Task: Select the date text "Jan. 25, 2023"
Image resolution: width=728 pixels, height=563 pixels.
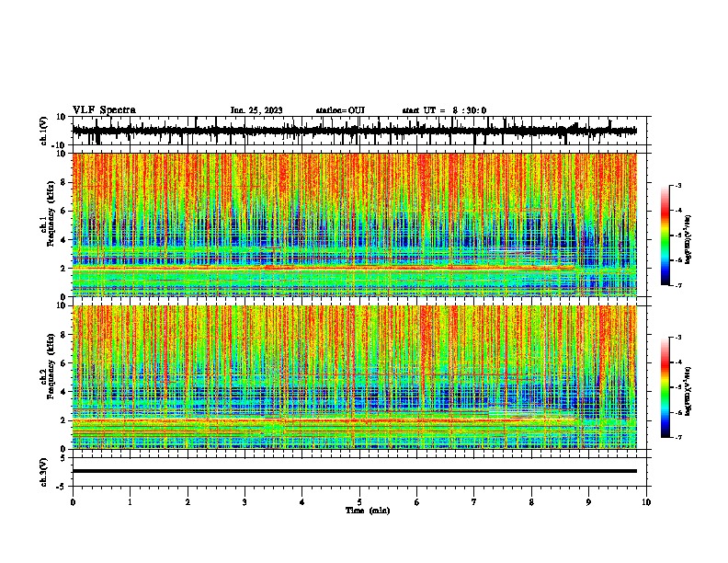Action: (x=256, y=110)
